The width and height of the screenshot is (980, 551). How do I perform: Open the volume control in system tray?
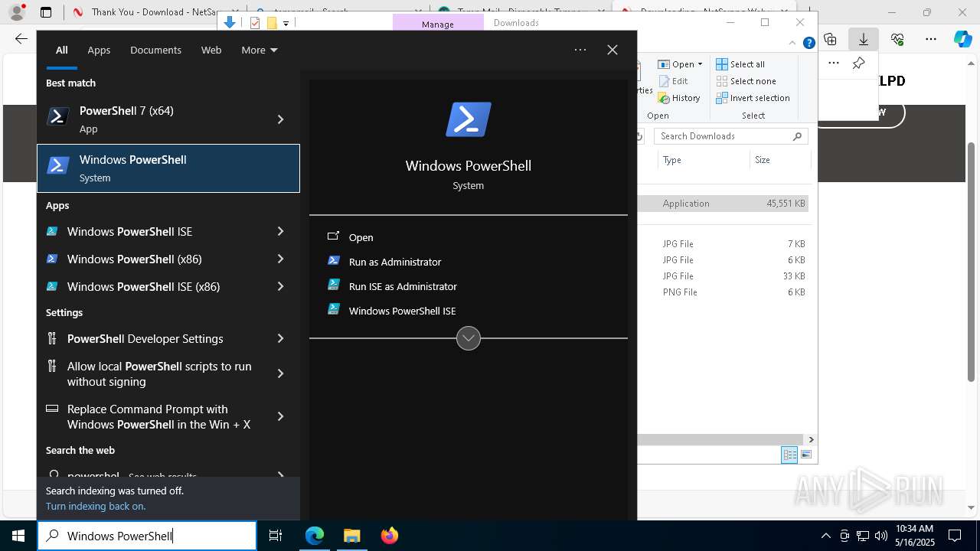click(x=881, y=536)
